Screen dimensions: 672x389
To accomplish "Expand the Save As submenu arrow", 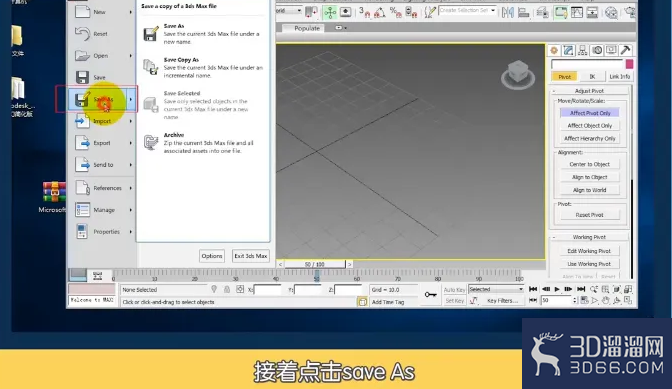I will [x=131, y=99].
